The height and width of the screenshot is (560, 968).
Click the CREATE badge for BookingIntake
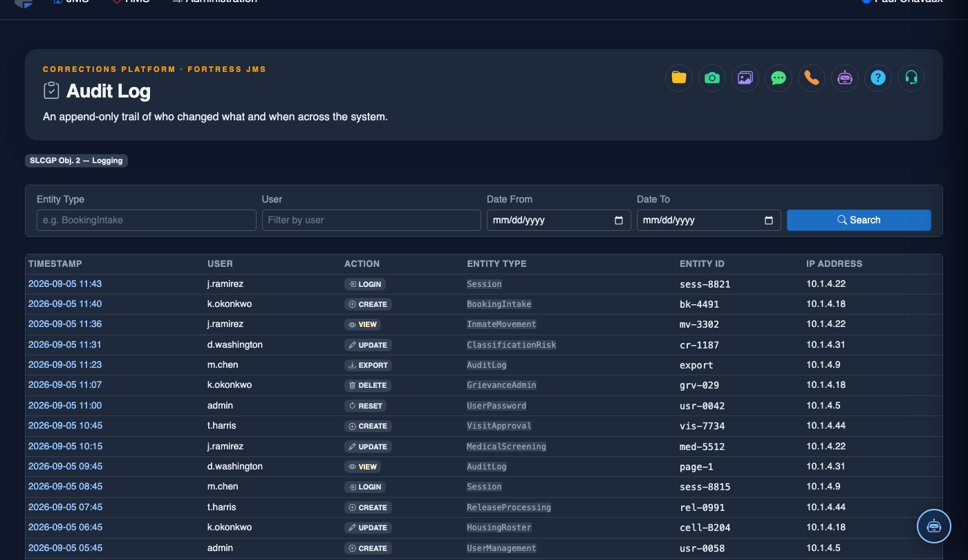368,304
